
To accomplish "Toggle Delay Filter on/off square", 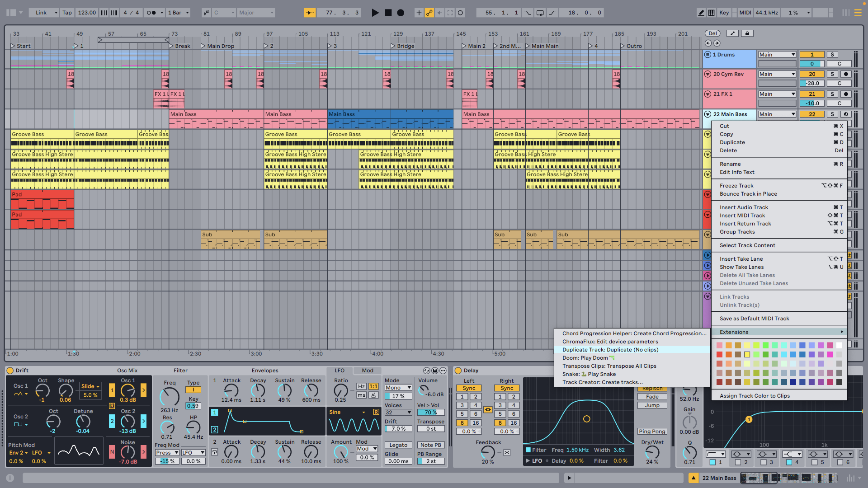I will click(x=528, y=450).
